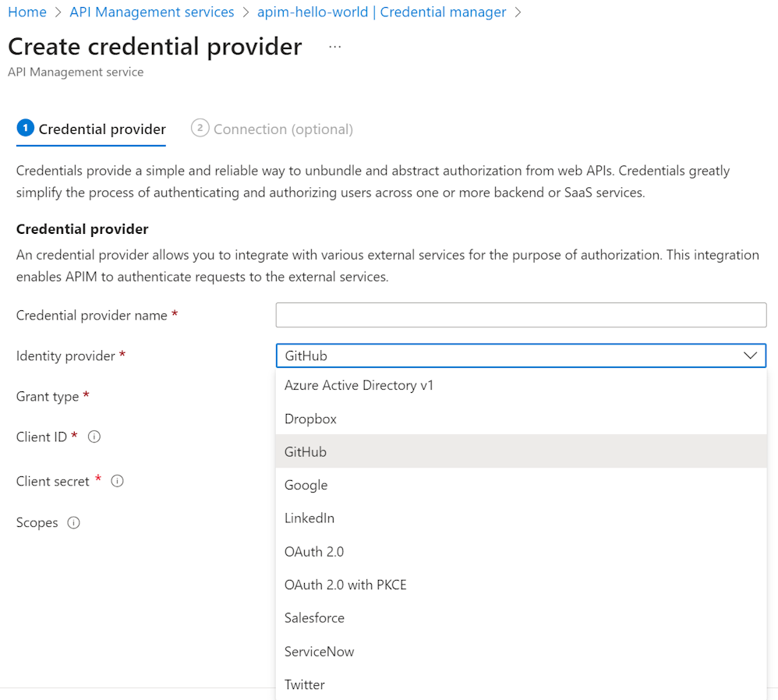The height and width of the screenshot is (700, 778).
Task: Choose Dropbox from identity providers
Action: (521, 419)
